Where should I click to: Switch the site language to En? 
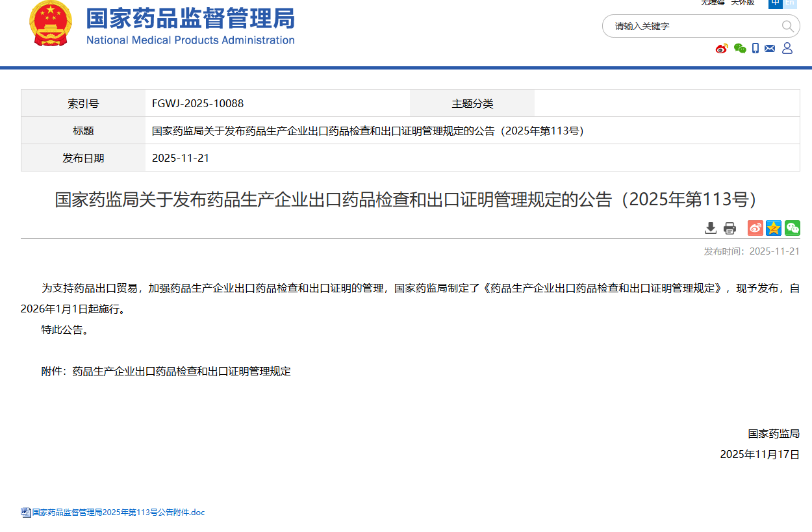pos(790,3)
